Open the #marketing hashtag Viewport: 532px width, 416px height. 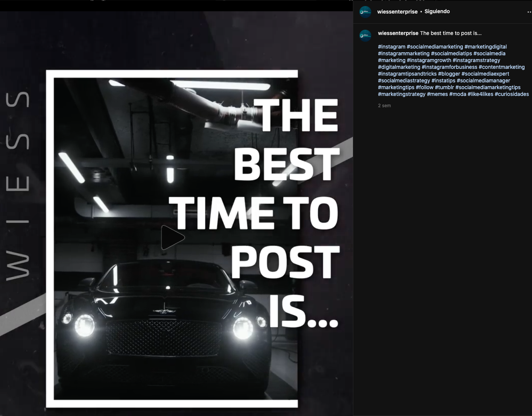(x=392, y=60)
